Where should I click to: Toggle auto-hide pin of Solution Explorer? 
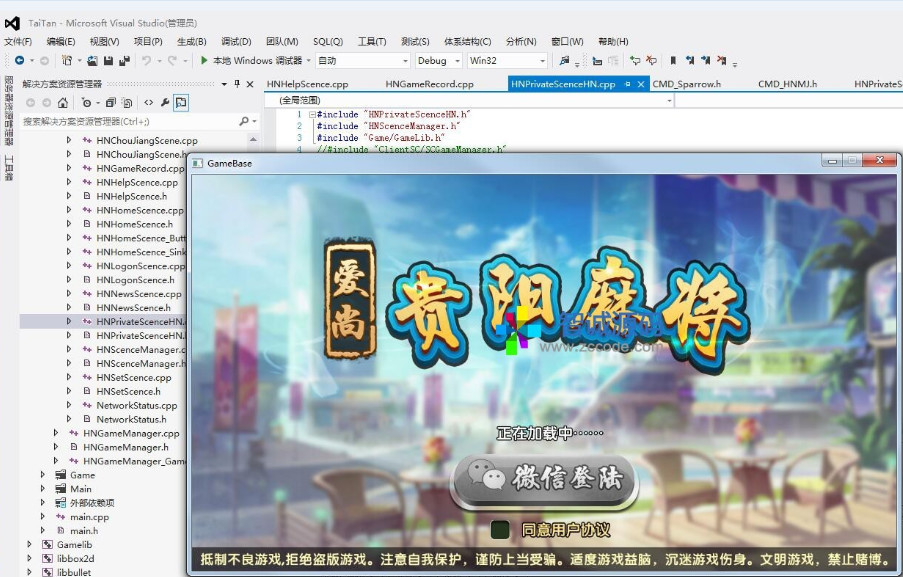tap(237, 84)
